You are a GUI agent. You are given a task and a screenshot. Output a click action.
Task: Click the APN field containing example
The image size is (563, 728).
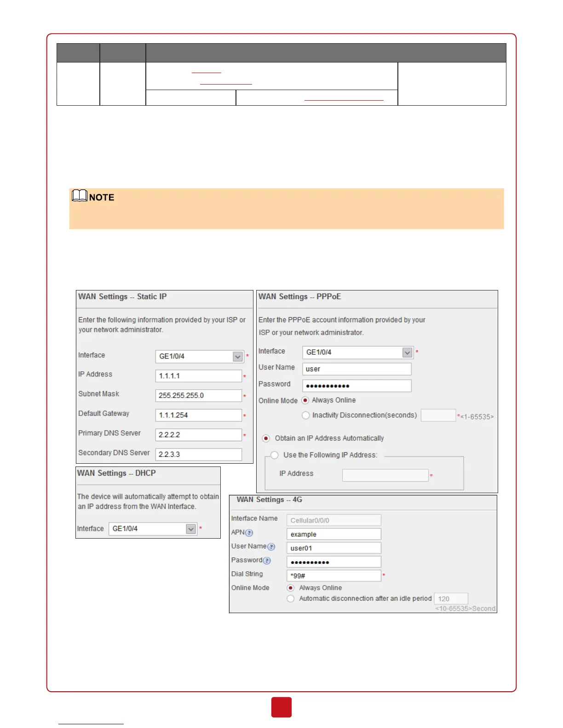tap(334, 534)
